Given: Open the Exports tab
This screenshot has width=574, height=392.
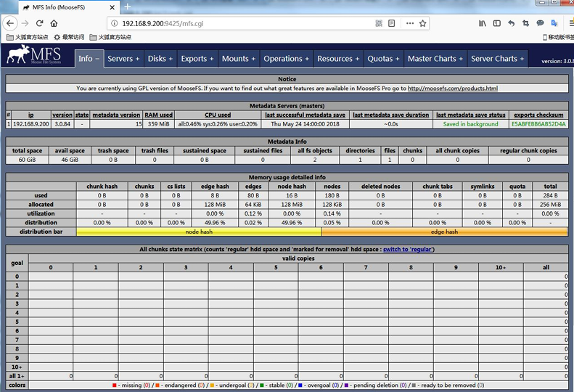Looking at the screenshot, I should click(197, 59).
